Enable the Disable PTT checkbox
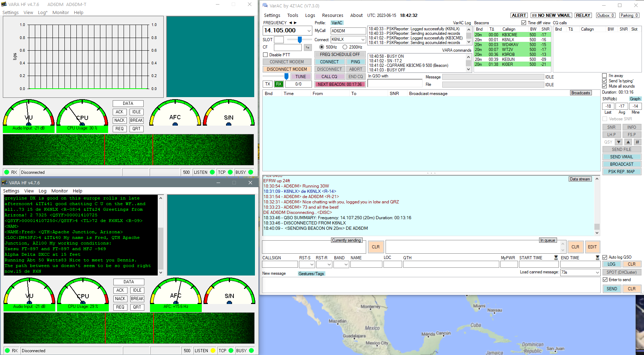 pyautogui.click(x=265, y=55)
